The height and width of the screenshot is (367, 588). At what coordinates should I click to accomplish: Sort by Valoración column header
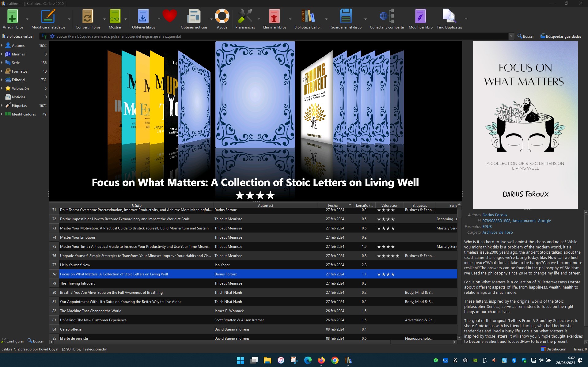click(x=389, y=205)
